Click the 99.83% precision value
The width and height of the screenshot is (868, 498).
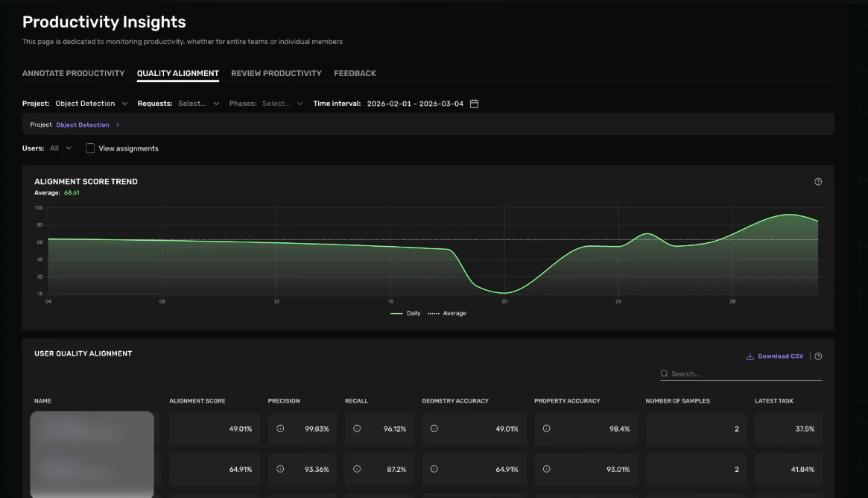[317, 429]
